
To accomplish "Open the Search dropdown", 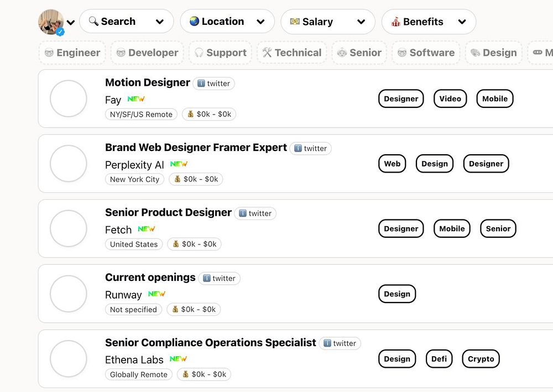I will (x=127, y=22).
